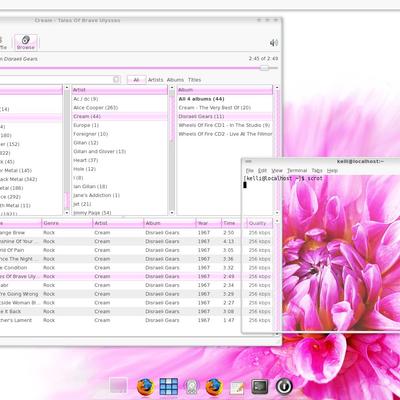Open Firefox icon left of workspace grid

[x=146, y=387]
